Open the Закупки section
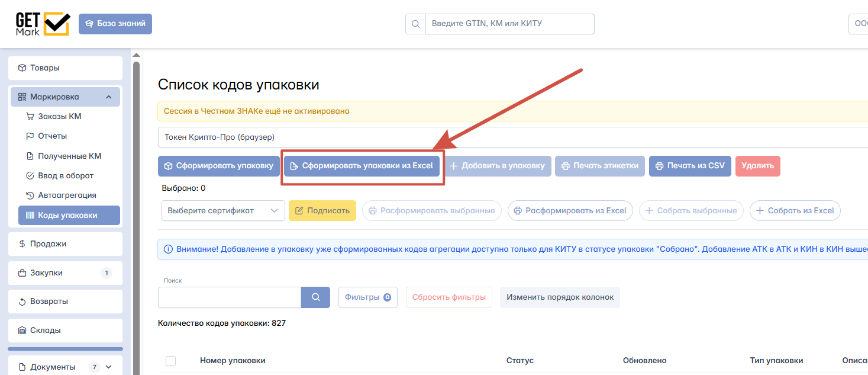 (65, 273)
